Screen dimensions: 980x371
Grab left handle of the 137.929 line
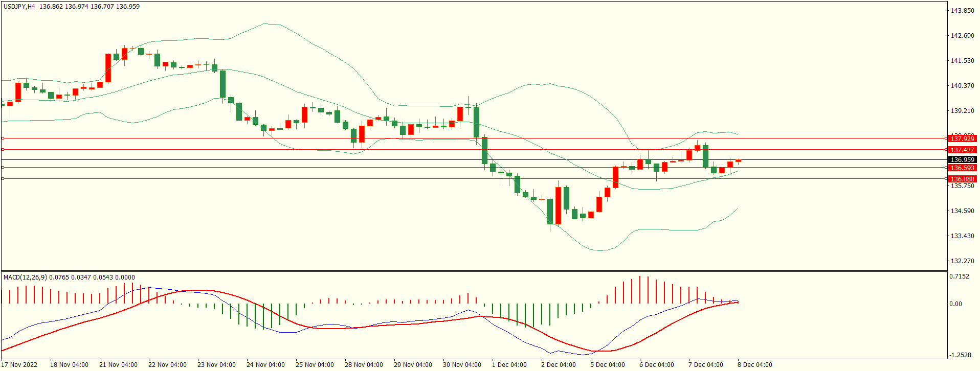coord(3,138)
